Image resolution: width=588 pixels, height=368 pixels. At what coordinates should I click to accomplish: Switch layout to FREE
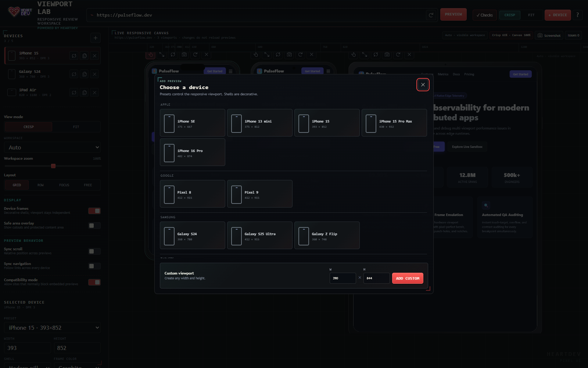88,185
